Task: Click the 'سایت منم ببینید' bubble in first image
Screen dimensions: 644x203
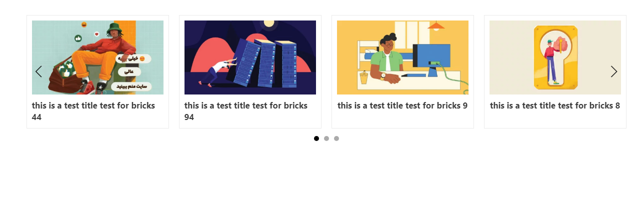Action: [131, 86]
